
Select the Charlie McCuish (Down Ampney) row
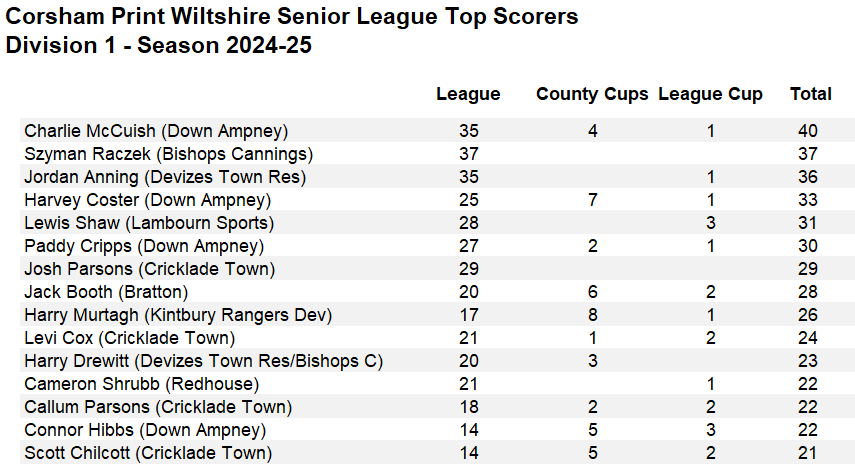[156, 131]
